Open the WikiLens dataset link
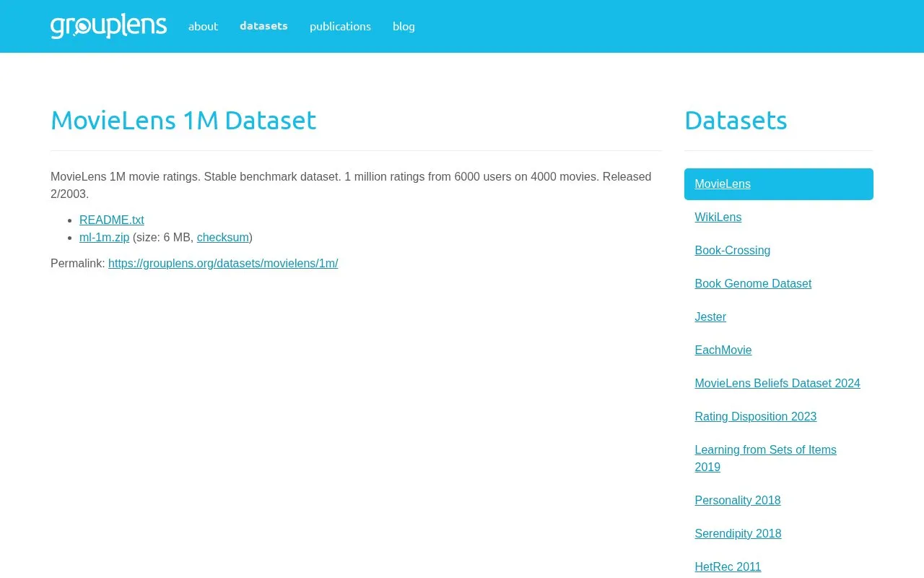 718,217
